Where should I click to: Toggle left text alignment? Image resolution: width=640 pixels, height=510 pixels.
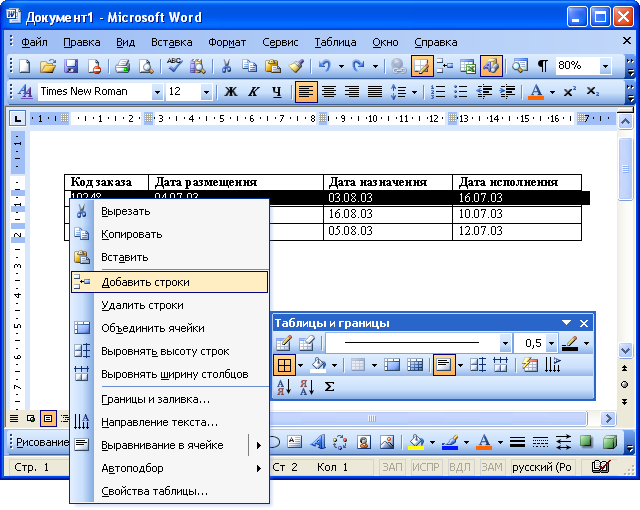point(306,92)
